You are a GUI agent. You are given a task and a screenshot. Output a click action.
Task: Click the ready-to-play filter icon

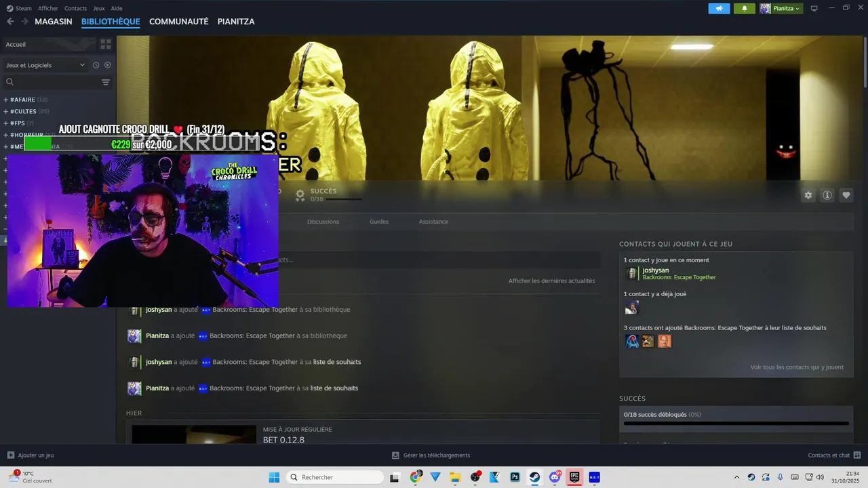(x=107, y=65)
